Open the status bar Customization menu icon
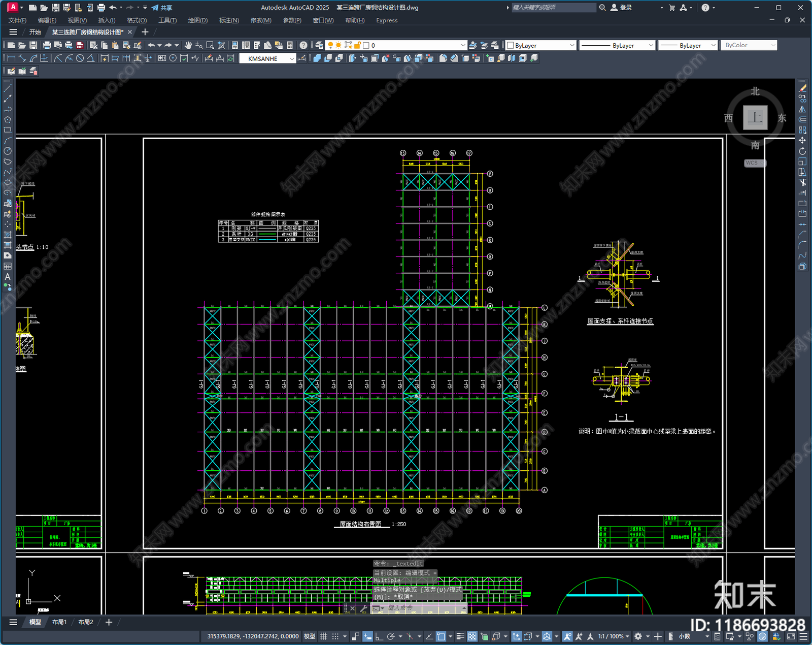 pyautogui.click(x=803, y=636)
